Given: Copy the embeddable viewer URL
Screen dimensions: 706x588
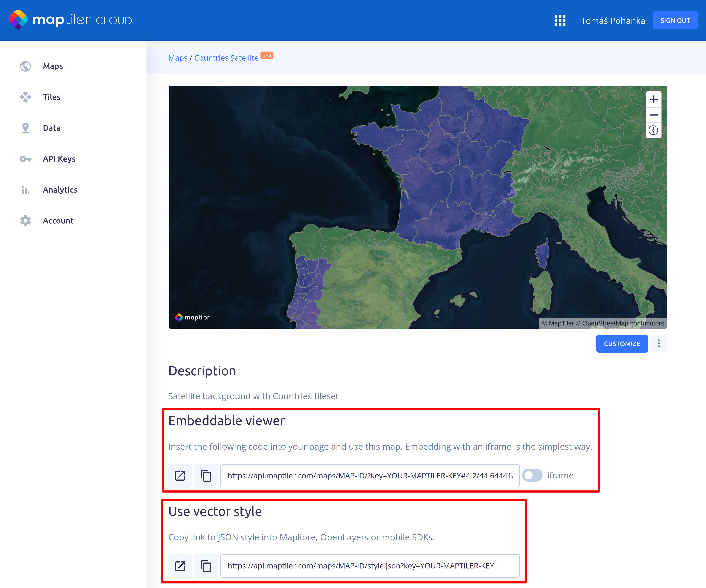Looking at the screenshot, I should [206, 475].
